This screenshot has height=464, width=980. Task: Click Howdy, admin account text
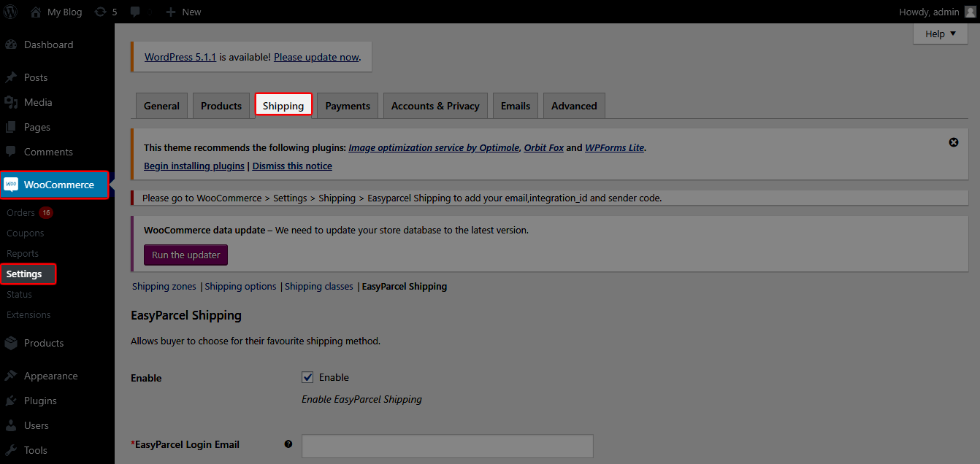(930, 12)
